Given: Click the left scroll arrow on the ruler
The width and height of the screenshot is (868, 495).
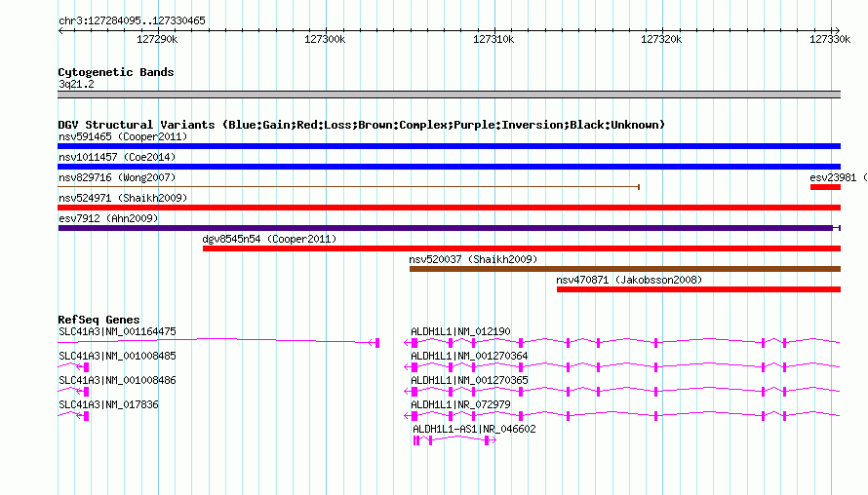Looking at the screenshot, I should point(60,30).
